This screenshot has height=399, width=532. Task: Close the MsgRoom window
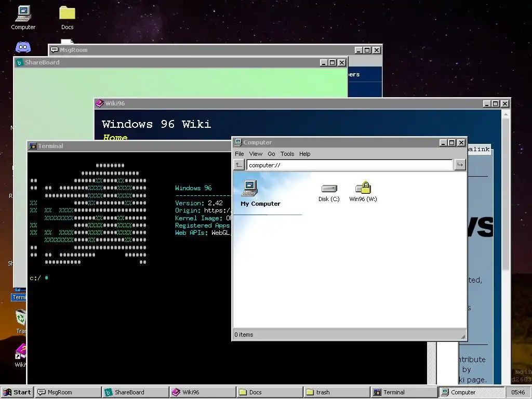tap(376, 50)
